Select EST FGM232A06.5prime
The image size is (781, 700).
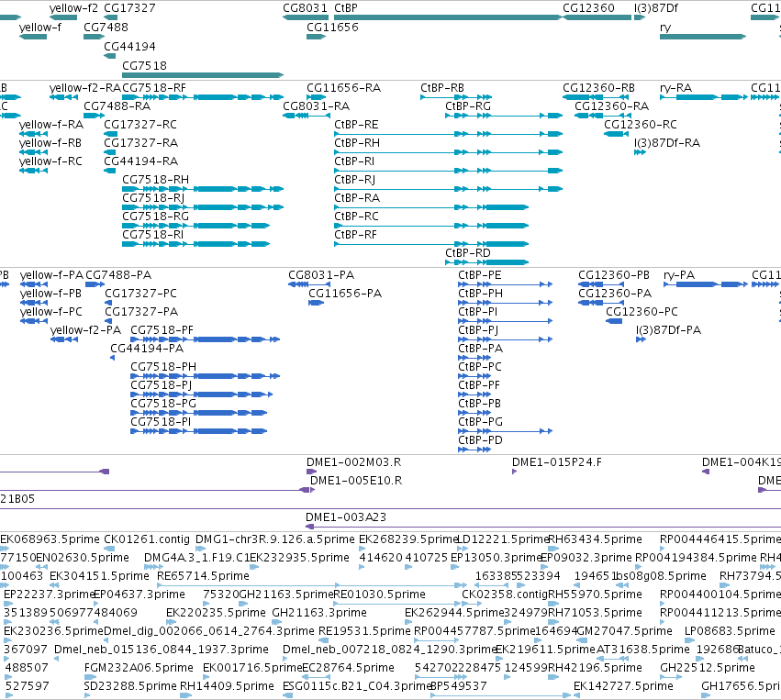[139, 668]
